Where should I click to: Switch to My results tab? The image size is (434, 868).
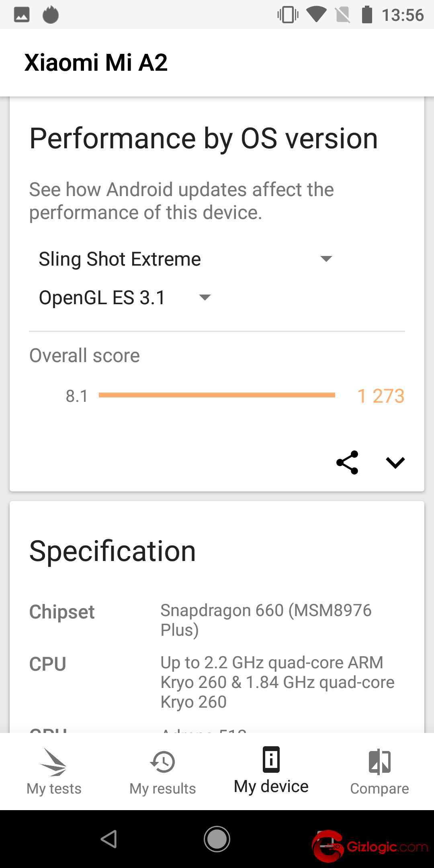pos(162,772)
